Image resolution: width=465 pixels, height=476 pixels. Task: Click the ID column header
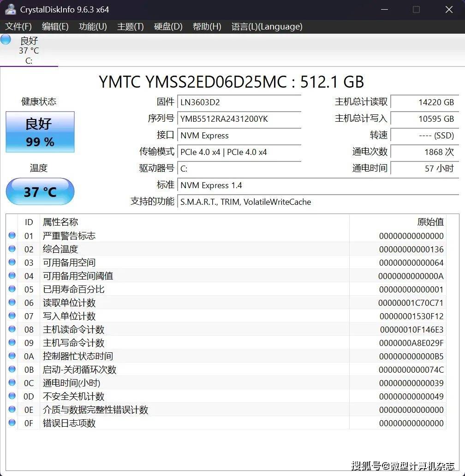tap(29, 222)
